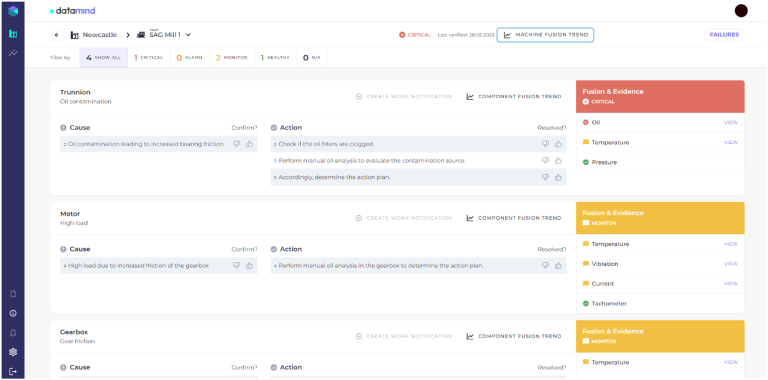
Task: View Motor Current evidence
Action: pyautogui.click(x=731, y=284)
